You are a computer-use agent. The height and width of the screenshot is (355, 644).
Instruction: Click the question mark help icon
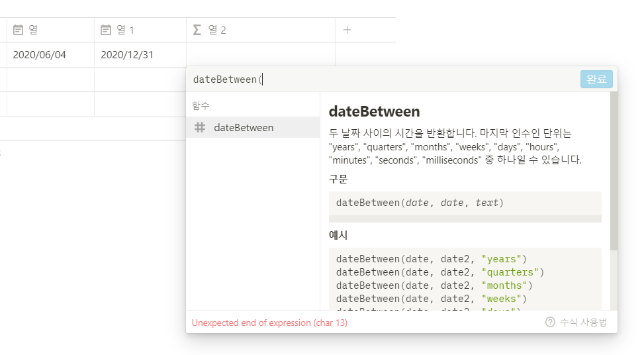point(551,322)
